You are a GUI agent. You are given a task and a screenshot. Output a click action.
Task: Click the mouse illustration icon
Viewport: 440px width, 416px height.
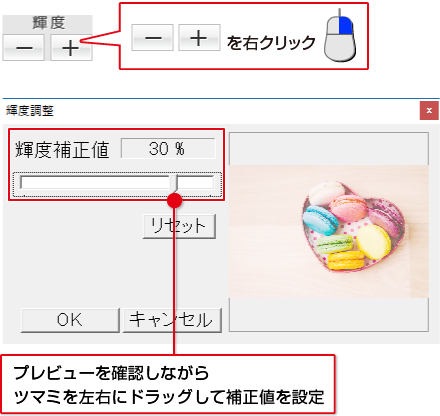click(x=340, y=36)
